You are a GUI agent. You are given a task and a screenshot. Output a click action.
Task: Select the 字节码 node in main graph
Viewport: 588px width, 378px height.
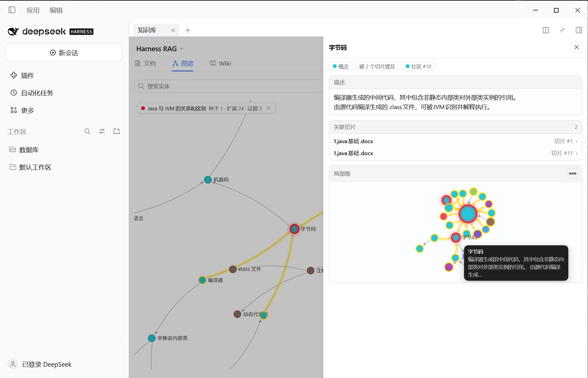pyautogui.click(x=294, y=229)
